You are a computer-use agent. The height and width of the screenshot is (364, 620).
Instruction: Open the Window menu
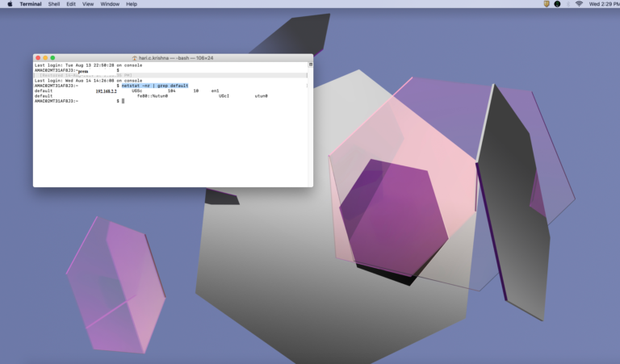[x=110, y=4]
